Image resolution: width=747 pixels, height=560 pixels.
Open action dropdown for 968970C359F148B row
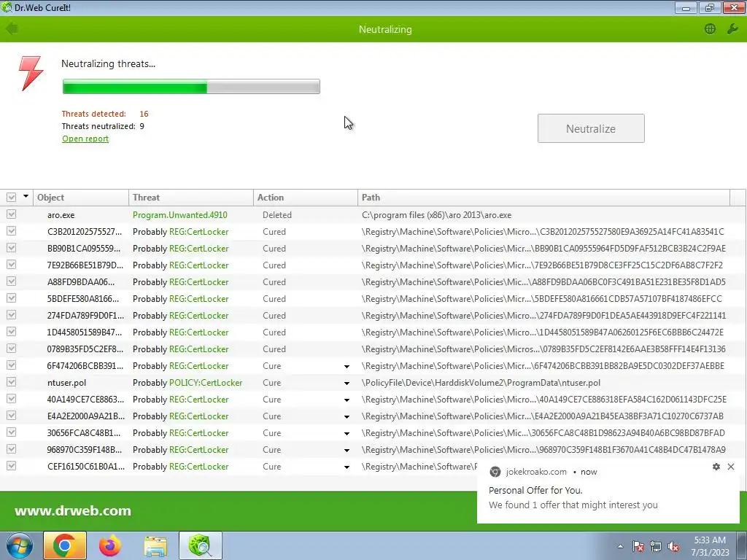[347, 450]
